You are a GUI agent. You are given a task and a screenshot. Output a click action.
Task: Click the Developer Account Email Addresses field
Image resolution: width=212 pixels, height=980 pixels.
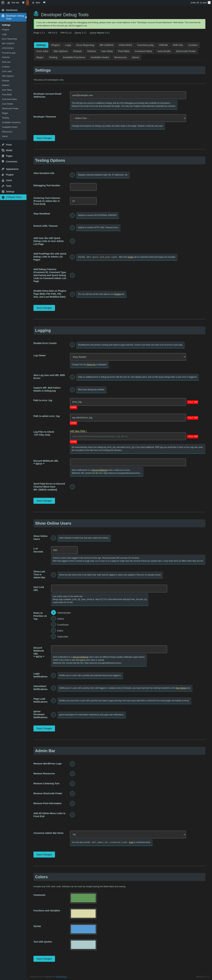[128, 95]
